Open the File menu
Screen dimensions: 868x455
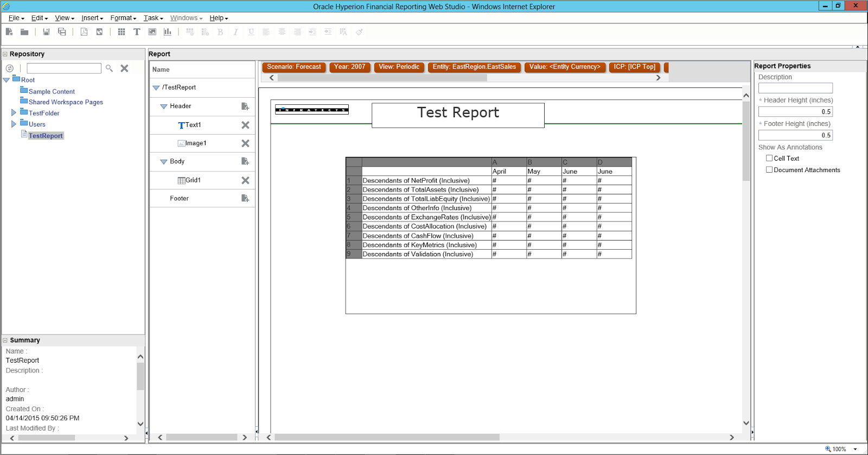16,18
